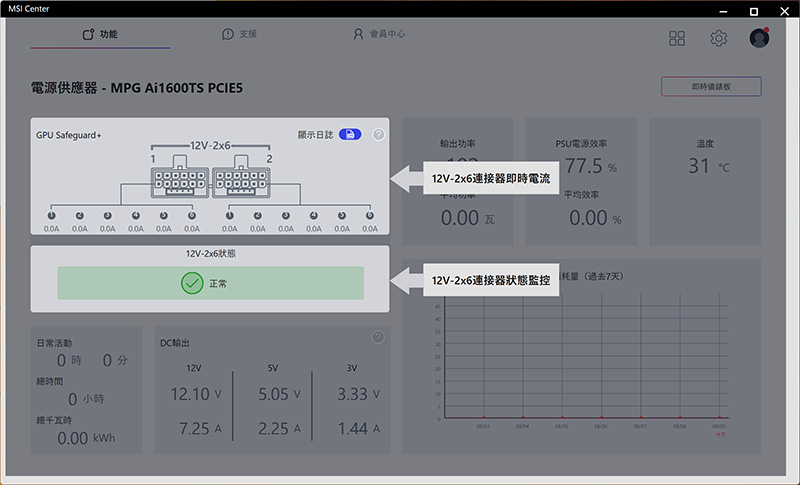Minimize the MSI Center window
Viewport: 800px width, 485px height.
pos(723,11)
